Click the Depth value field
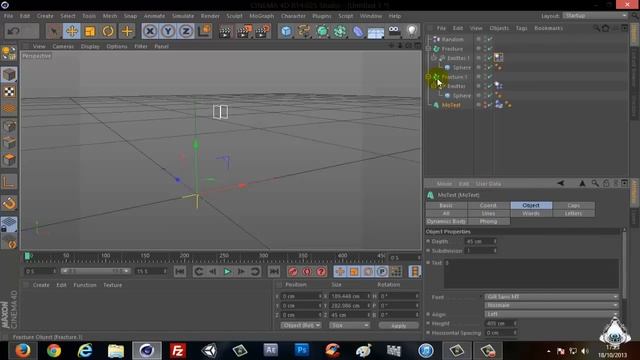640x360 pixels. (480, 241)
